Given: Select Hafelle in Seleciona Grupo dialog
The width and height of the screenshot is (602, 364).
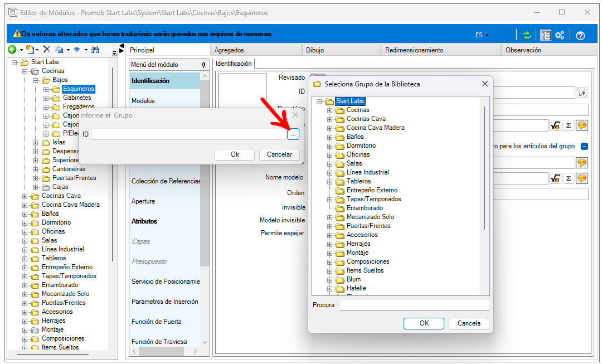Looking at the screenshot, I should click(x=356, y=288).
